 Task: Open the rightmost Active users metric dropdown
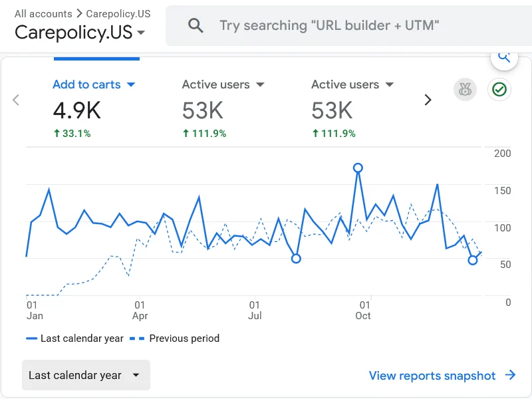coord(352,84)
